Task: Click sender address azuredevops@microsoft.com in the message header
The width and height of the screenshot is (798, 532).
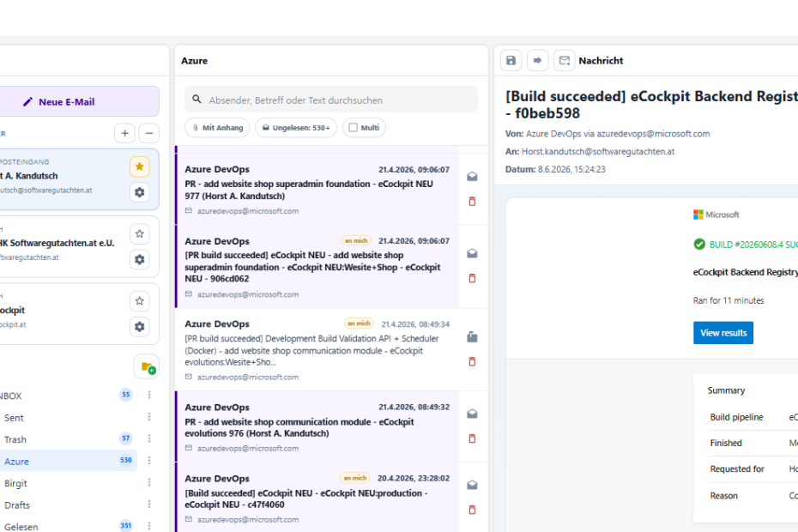Action: pos(653,134)
